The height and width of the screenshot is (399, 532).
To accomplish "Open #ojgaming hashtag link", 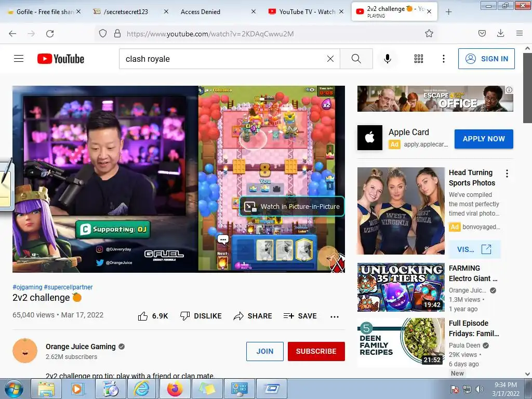I will (x=27, y=287).
